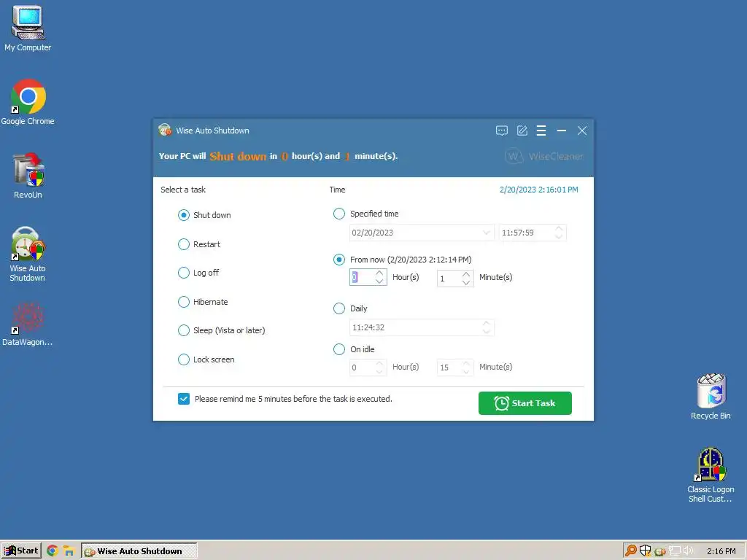Click the volume speaker tray icon
Image resolution: width=747 pixels, height=560 pixels.
click(688, 551)
